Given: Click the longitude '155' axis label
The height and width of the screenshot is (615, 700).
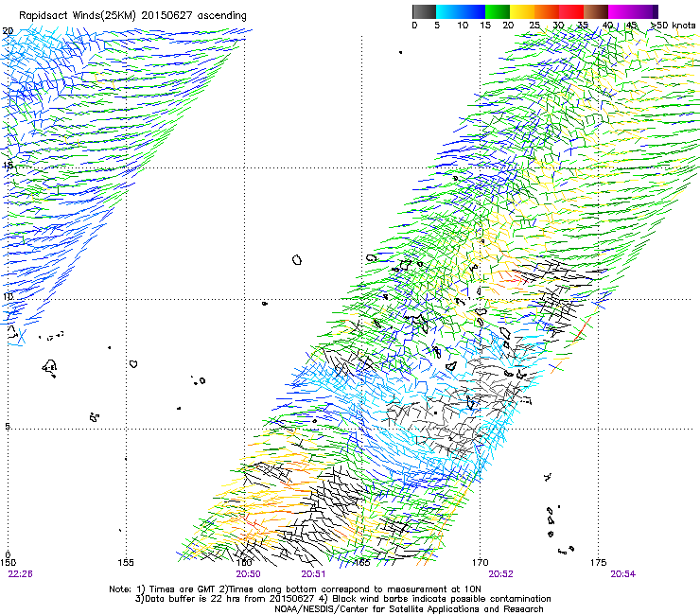Looking at the screenshot, I should point(126,562).
